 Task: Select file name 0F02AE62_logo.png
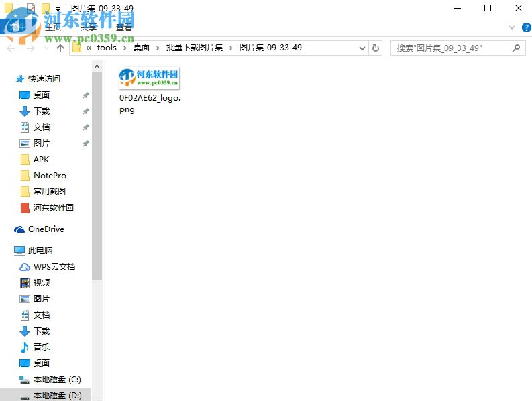click(x=150, y=103)
